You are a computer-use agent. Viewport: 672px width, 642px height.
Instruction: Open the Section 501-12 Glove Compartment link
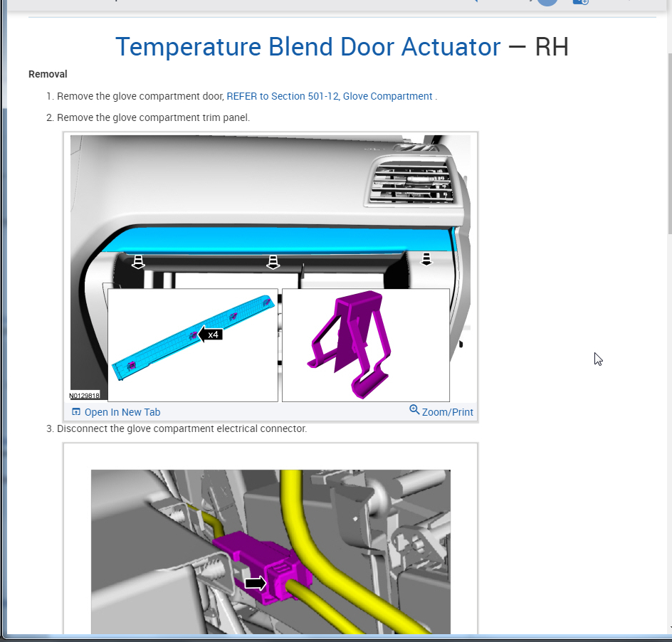[329, 96]
